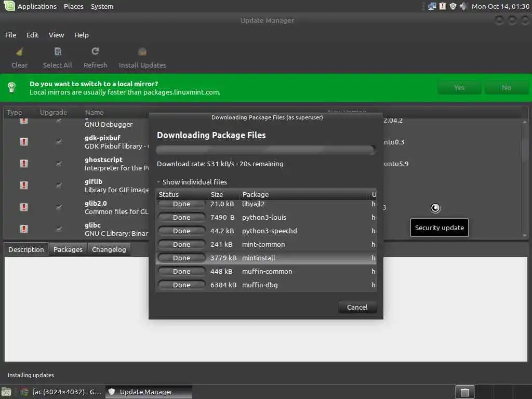The width and height of the screenshot is (532, 399).
Task: Click the Install Updates toolbar icon
Action: [142, 51]
